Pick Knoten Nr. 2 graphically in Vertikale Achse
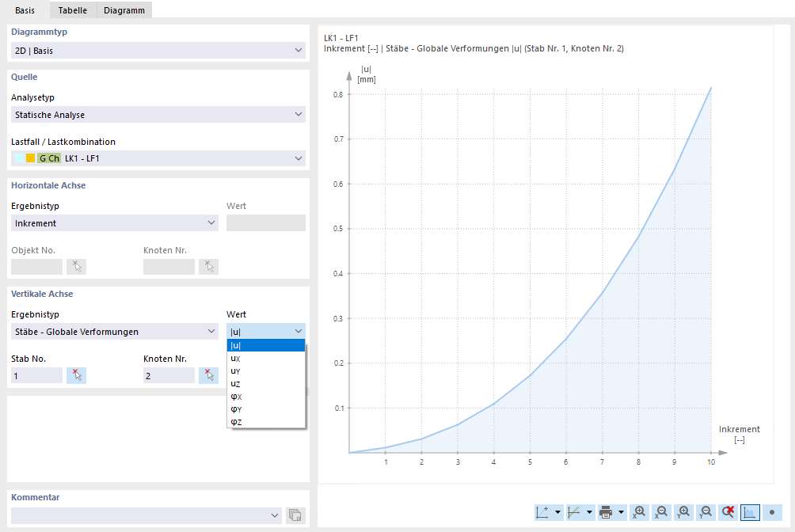 tap(208, 375)
